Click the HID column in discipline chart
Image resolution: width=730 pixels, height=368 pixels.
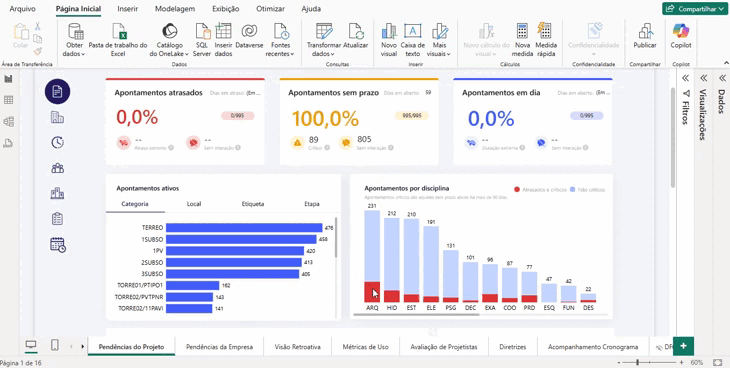pos(392,260)
